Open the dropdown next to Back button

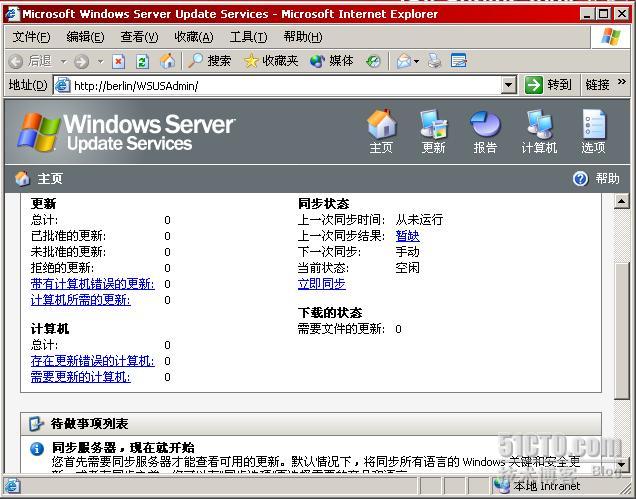64,62
